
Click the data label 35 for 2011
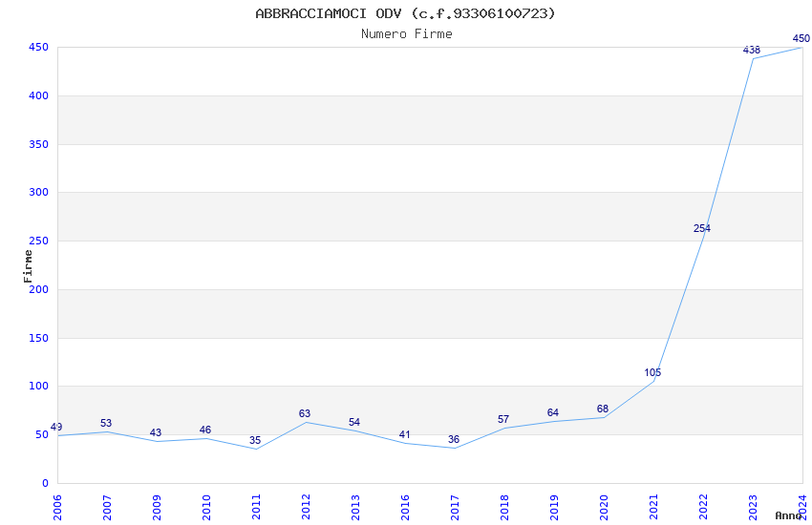point(255,441)
